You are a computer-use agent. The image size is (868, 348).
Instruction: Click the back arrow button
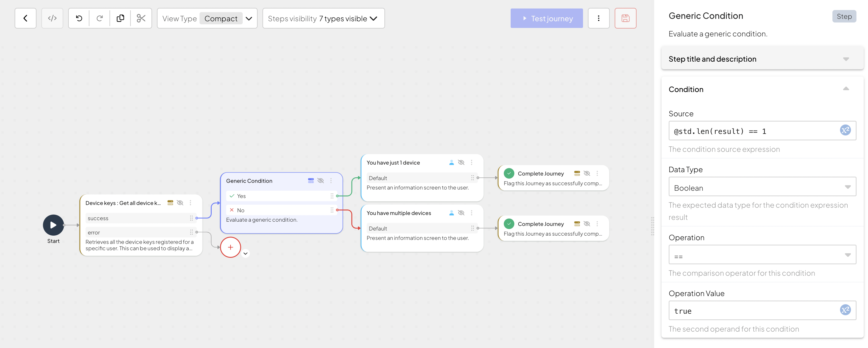click(25, 18)
